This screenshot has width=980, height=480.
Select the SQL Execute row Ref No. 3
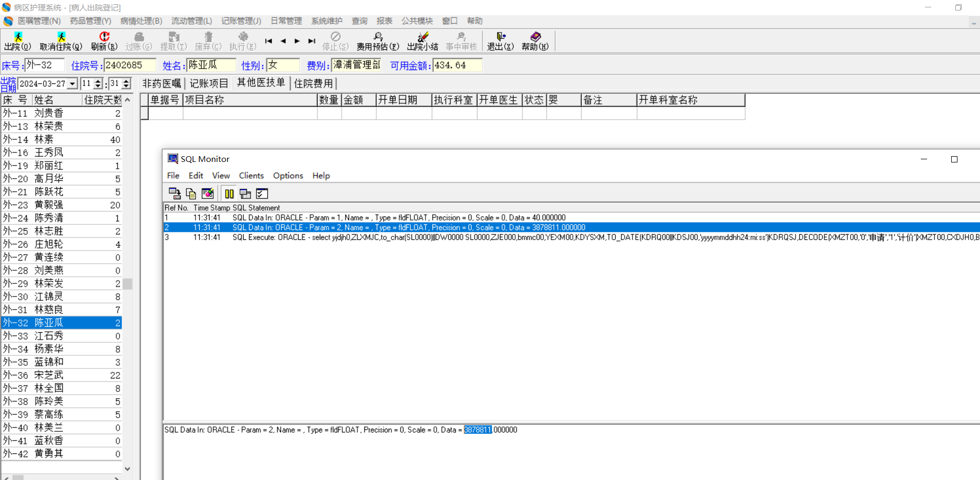click(571, 237)
